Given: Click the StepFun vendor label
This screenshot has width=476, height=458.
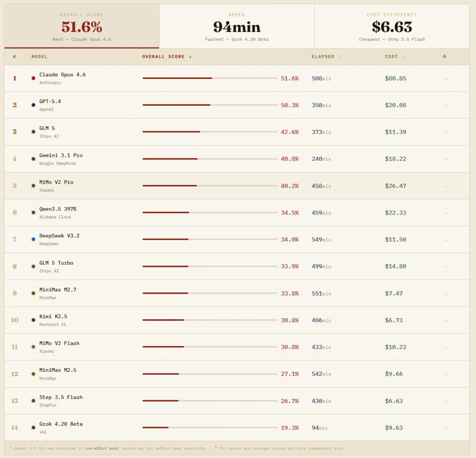Looking at the screenshot, I should tap(48, 405).
